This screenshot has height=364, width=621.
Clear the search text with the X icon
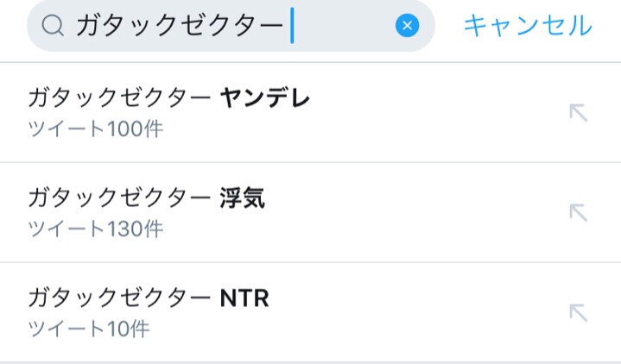[408, 26]
